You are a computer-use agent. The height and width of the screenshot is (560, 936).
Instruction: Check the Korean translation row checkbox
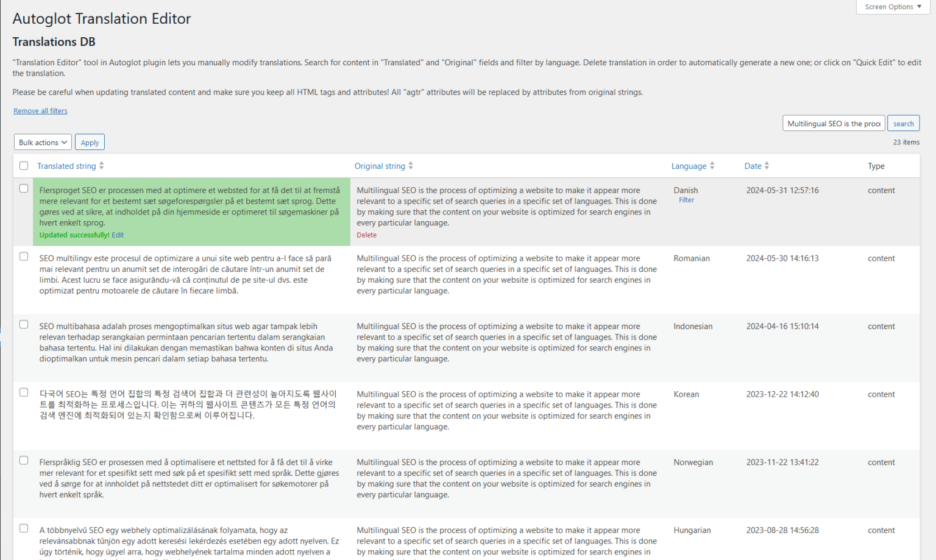click(24, 392)
